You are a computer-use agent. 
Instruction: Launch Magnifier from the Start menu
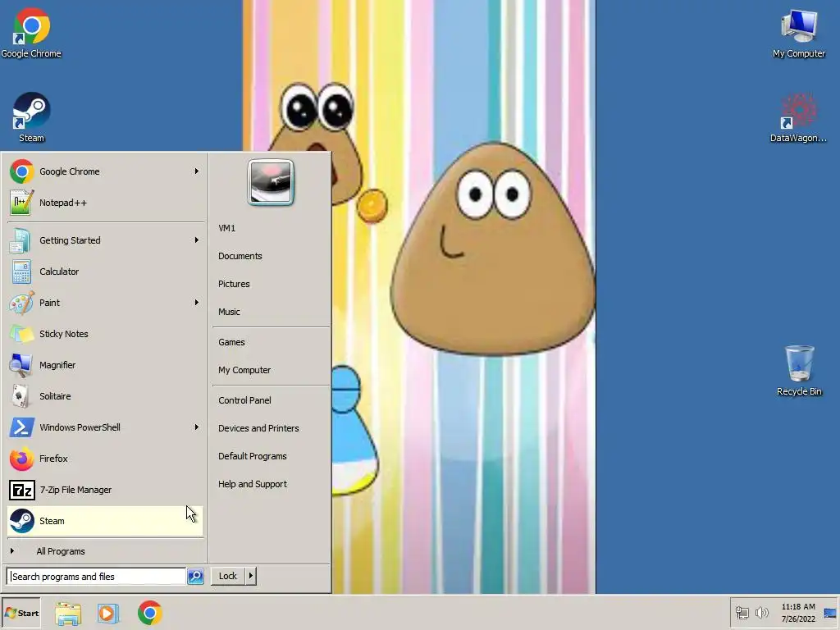coord(105,365)
